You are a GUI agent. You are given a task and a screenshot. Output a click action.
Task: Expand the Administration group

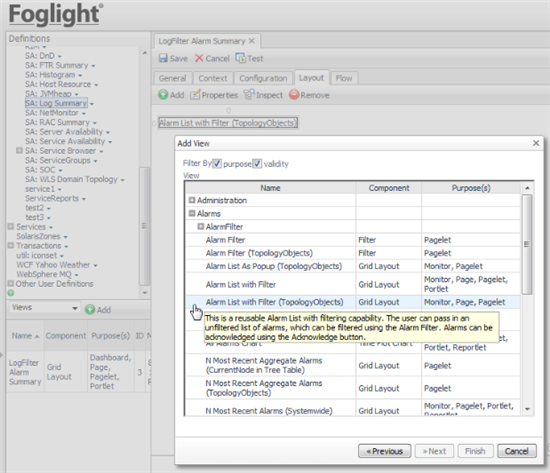coord(192,200)
